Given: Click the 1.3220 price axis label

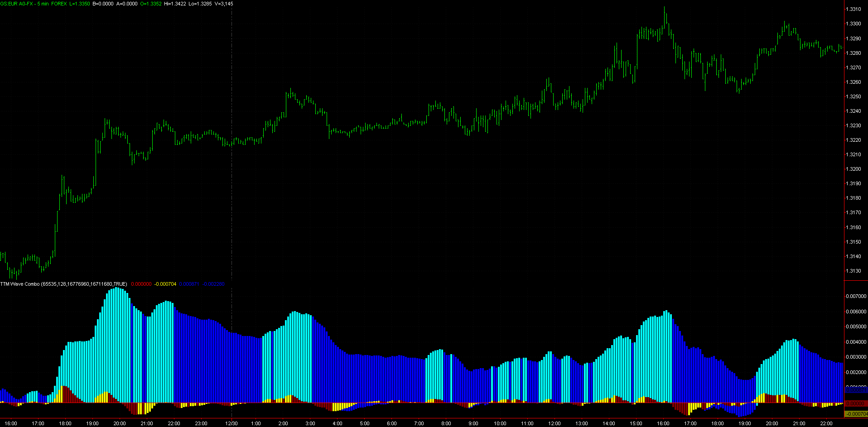Looking at the screenshot, I should click(x=854, y=140).
